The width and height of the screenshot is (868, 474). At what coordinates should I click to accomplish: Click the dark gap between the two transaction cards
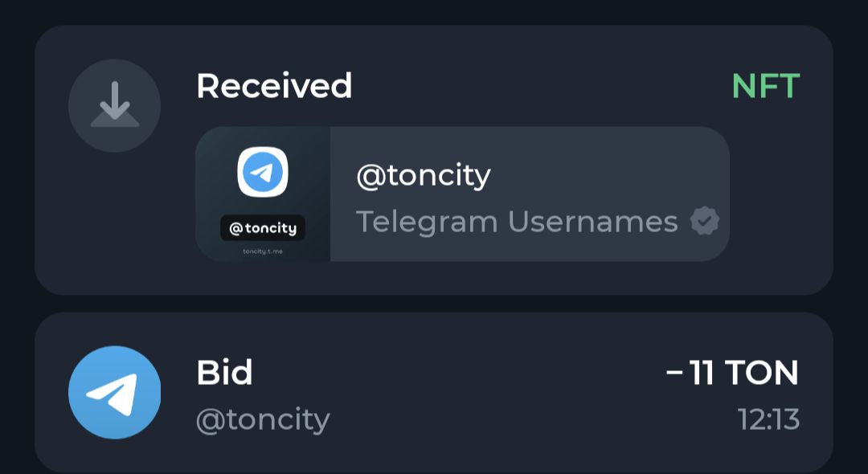[x=434, y=304]
